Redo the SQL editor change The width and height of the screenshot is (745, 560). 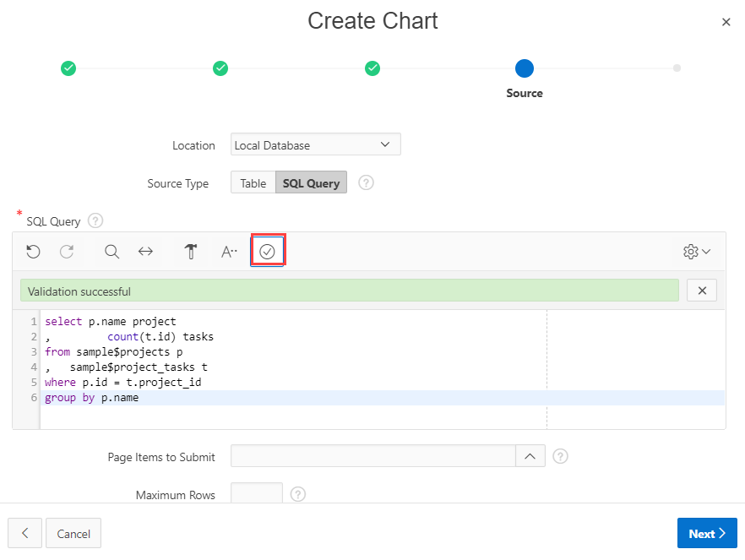click(67, 251)
